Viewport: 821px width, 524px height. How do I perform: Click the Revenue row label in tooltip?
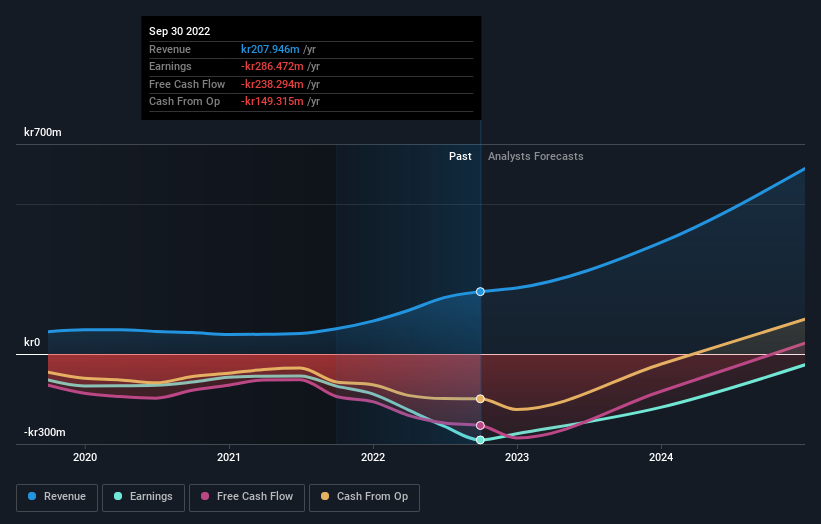coord(170,49)
